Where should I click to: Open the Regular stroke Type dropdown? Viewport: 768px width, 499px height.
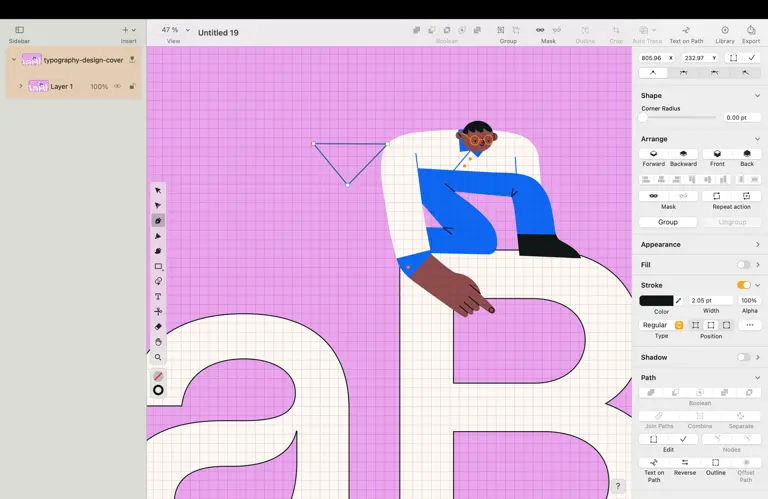pyautogui.click(x=661, y=325)
